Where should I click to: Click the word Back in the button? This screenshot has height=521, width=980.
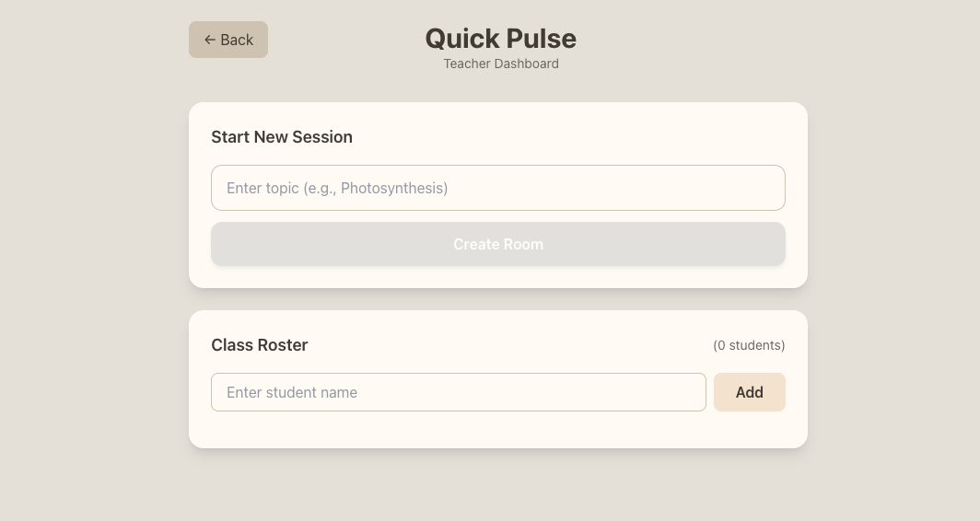coord(237,40)
